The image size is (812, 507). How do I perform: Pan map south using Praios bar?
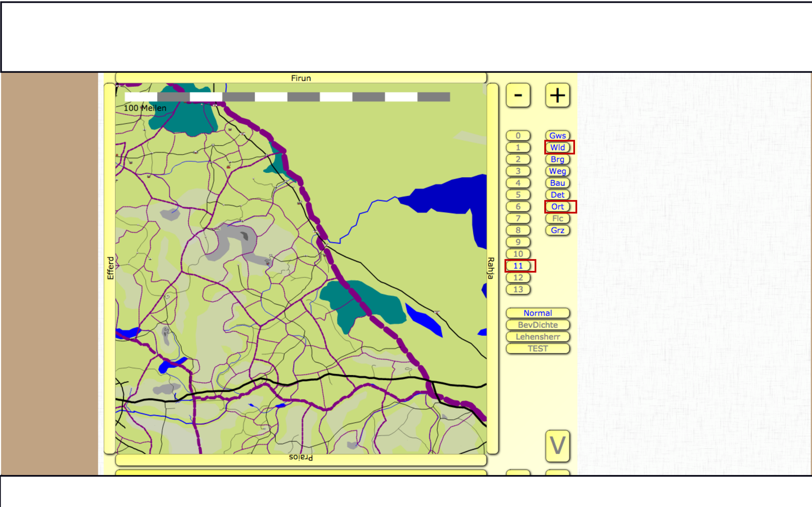pyautogui.click(x=301, y=459)
